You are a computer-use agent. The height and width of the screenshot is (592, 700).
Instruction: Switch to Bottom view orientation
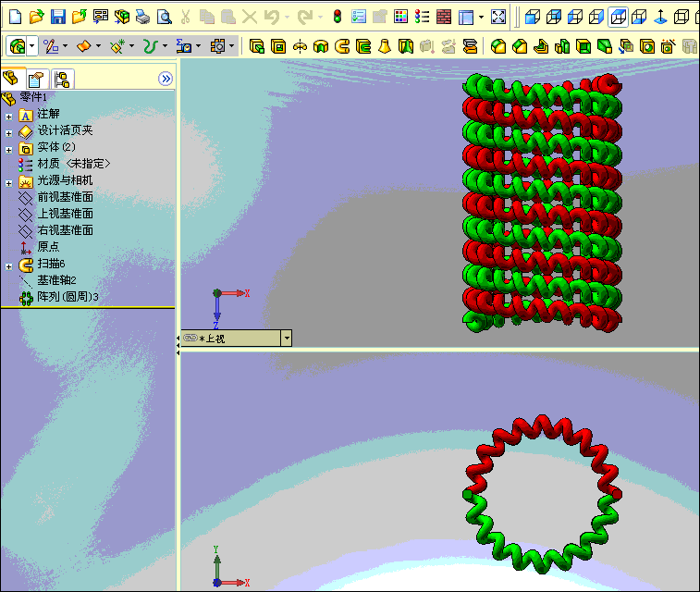pos(639,17)
